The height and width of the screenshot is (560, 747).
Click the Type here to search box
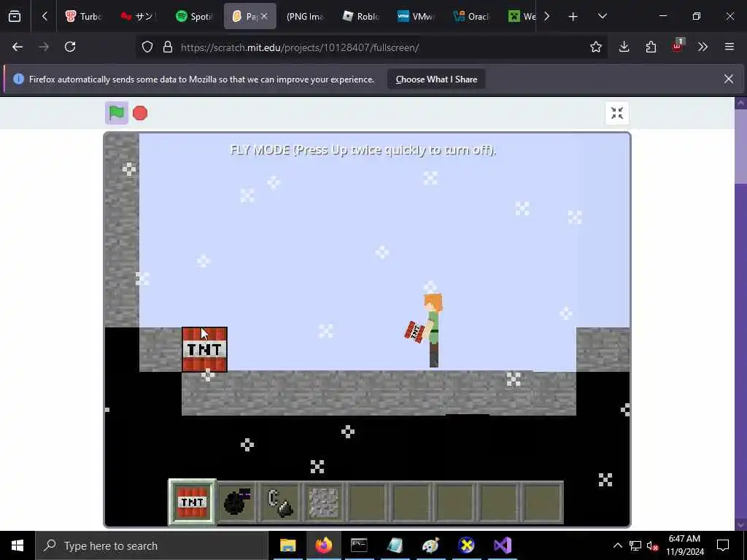[152, 545]
